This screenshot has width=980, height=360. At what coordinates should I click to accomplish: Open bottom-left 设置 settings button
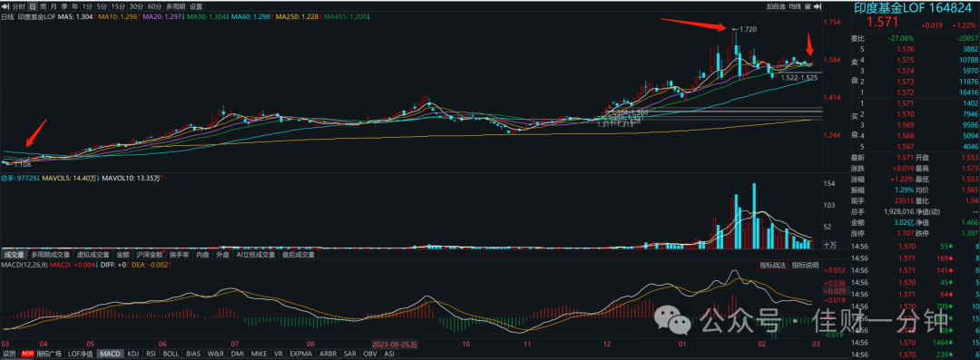tap(10, 354)
